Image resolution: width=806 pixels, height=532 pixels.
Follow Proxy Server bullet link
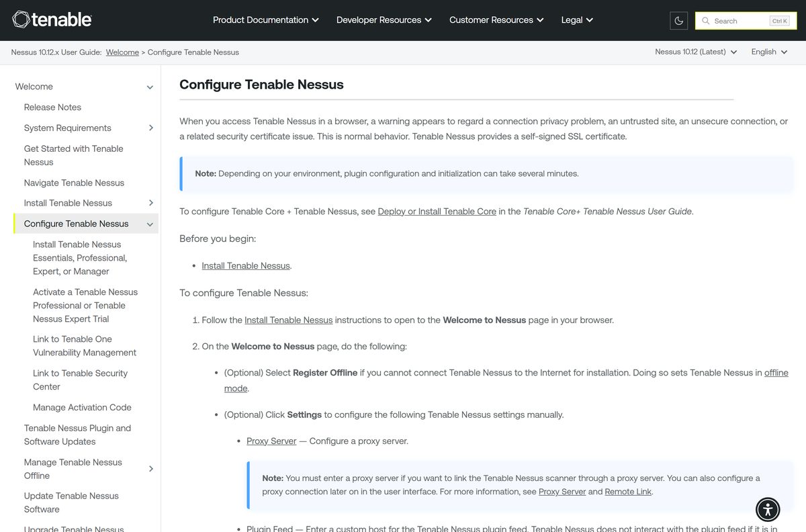tap(271, 441)
